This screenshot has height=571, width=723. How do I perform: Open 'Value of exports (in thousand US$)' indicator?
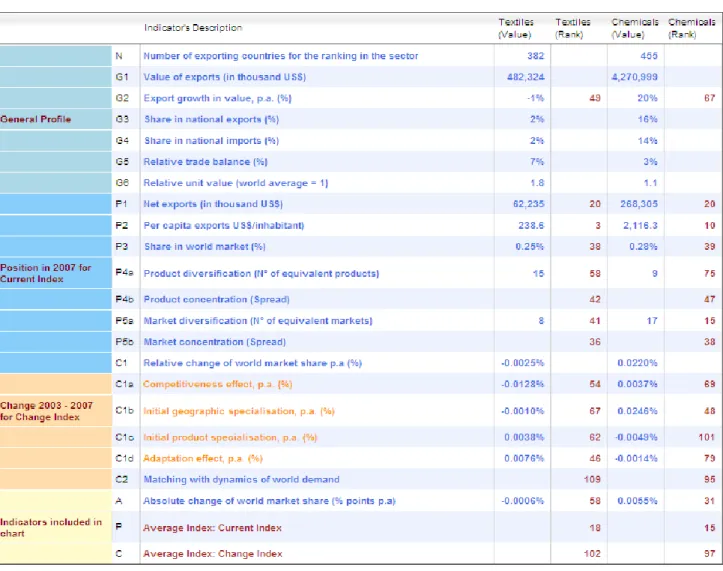click(225, 77)
